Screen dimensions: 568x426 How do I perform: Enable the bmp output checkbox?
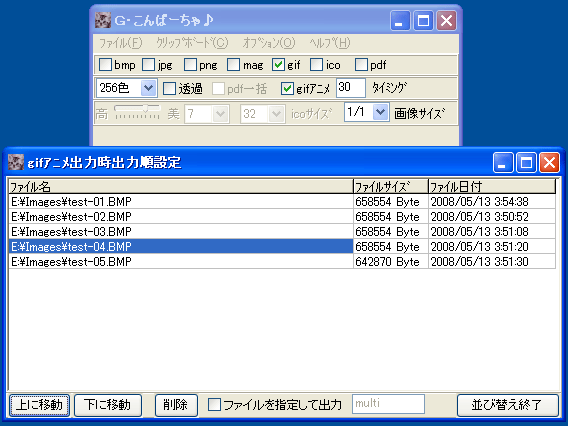[x=105, y=65]
